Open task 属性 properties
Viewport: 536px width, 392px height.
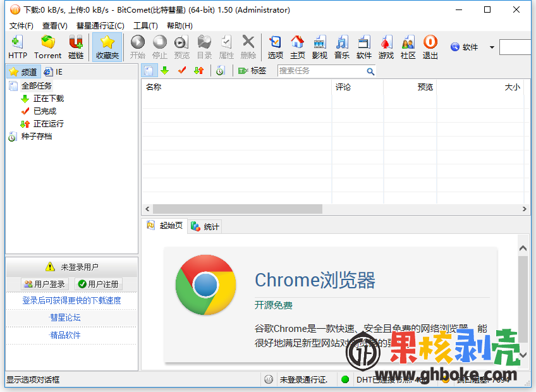226,47
